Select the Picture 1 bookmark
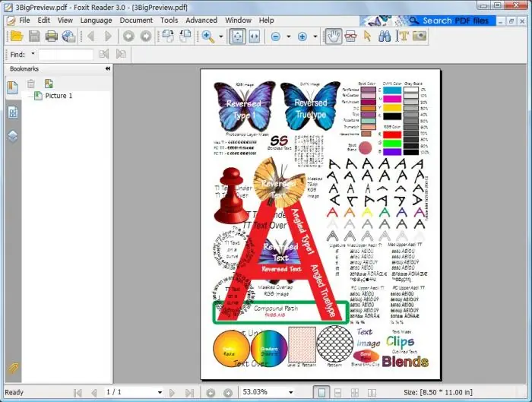Screen dimensions: 532x402 pos(59,96)
